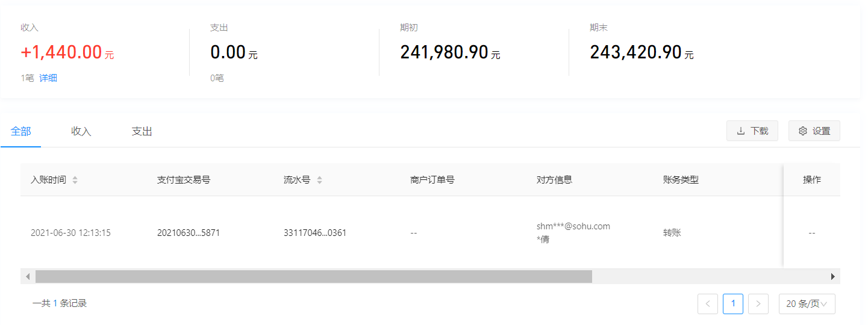868x325 pixels.
Task: Click the shm***@sohu.com counterparty entry
Action: tap(573, 226)
